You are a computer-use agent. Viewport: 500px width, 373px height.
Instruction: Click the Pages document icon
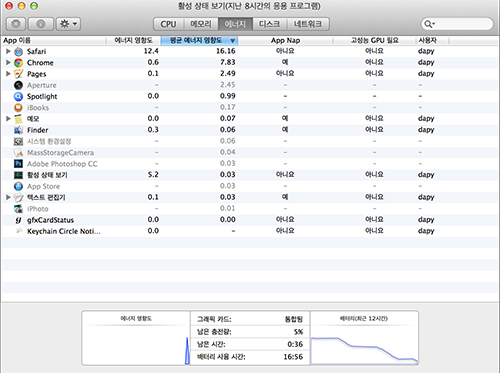[x=19, y=74]
